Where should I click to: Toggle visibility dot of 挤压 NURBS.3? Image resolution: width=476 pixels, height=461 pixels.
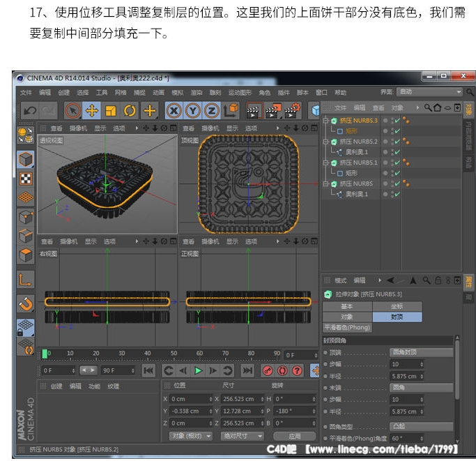385,121
